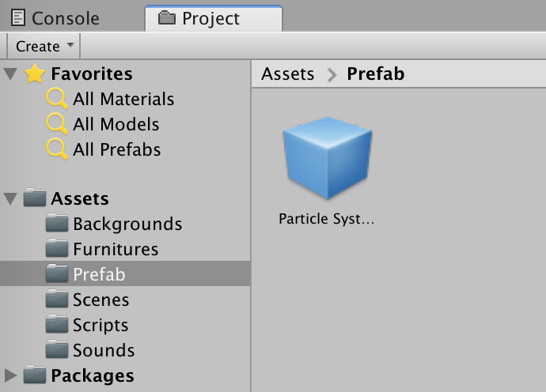Click the All Prefabs magnifier icon
Screen dimensions: 546x392
[x=57, y=149]
